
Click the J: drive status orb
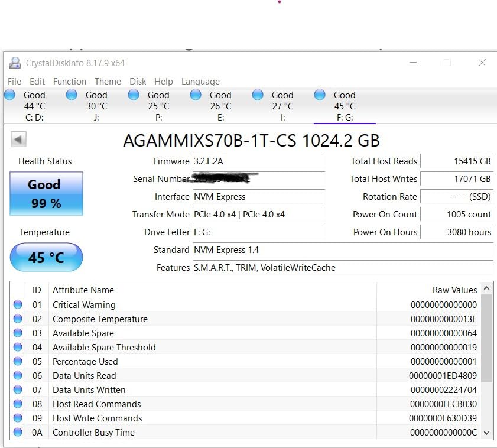pyautogui.click(x=72, y=95)
